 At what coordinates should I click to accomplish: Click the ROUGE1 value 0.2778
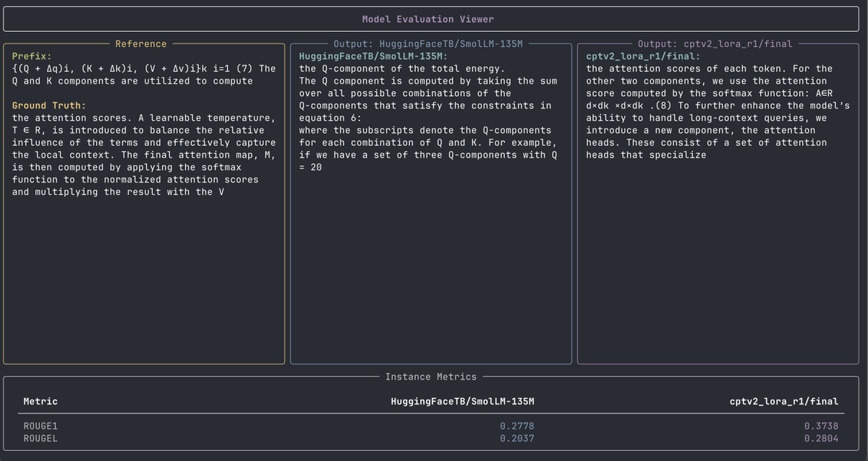(517, 426)
